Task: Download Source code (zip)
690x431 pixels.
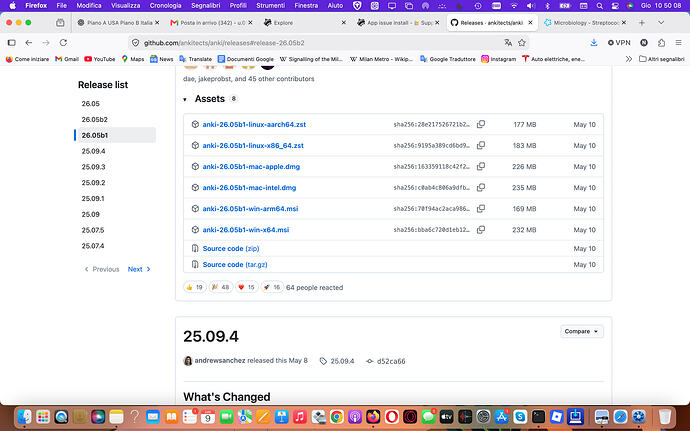Action: coord(231,248)
